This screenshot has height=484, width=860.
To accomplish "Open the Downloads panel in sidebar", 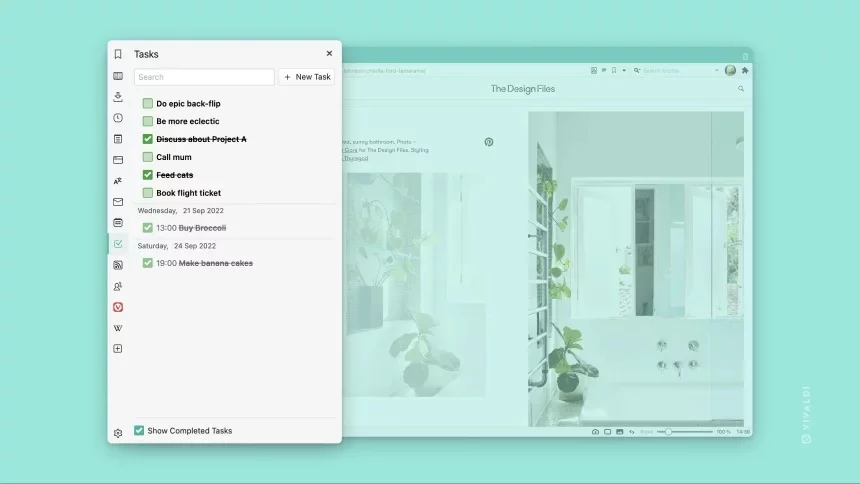I will coord(118,97).
